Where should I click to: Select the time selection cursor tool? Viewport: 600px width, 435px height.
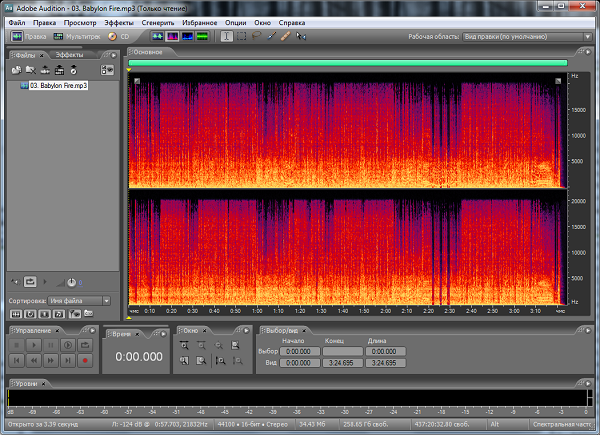click(x=226, y=36)
